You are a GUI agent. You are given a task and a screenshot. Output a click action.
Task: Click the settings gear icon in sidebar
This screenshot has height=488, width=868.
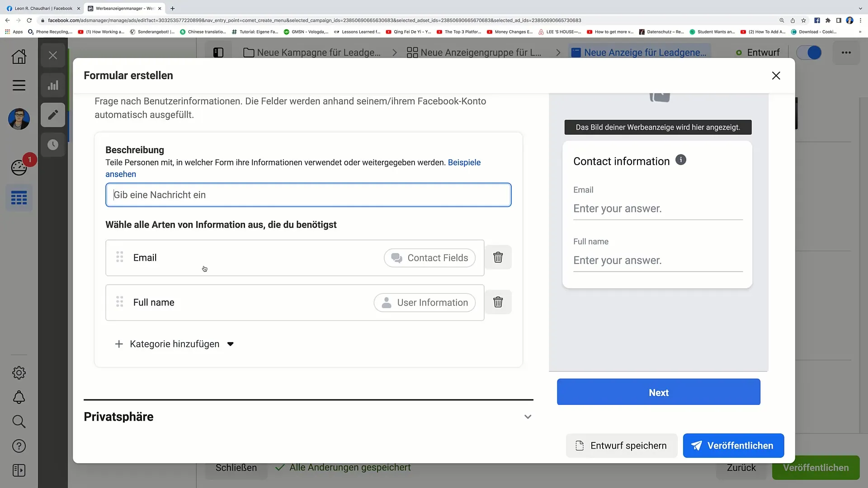pos(19,372)
